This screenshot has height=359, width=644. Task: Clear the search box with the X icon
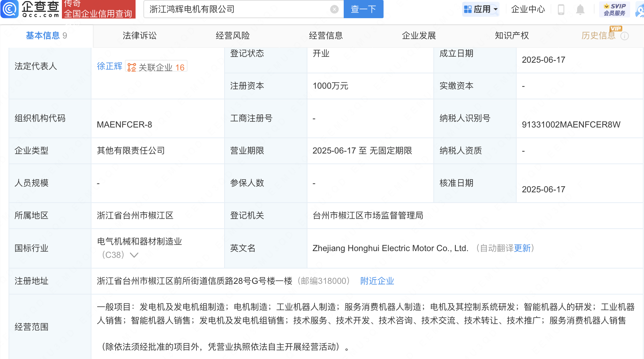[x=334, y=9]
